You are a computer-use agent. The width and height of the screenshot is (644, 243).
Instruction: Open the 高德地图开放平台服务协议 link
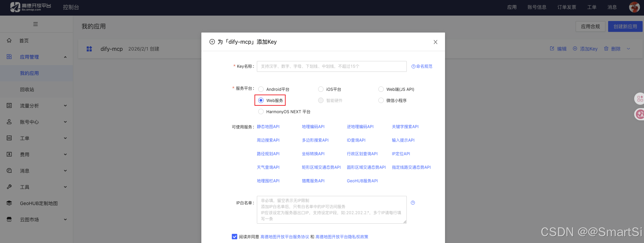[285, 237]
